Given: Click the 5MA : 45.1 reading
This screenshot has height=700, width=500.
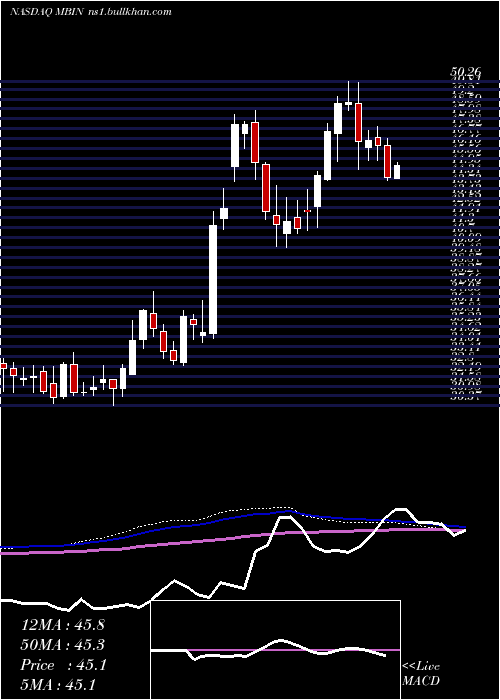Looking at the screenshot, I should click(x=59, y=684).
